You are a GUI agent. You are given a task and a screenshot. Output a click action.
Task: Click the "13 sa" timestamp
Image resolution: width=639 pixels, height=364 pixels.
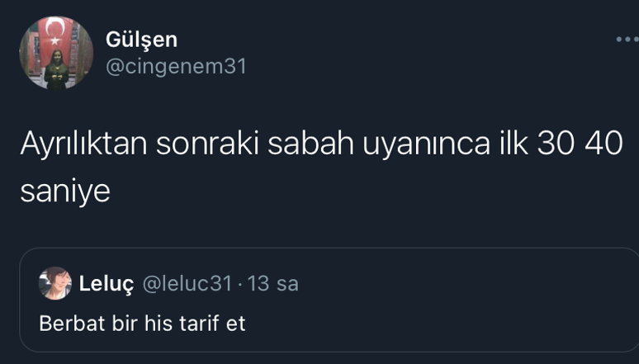click(273, 284)
